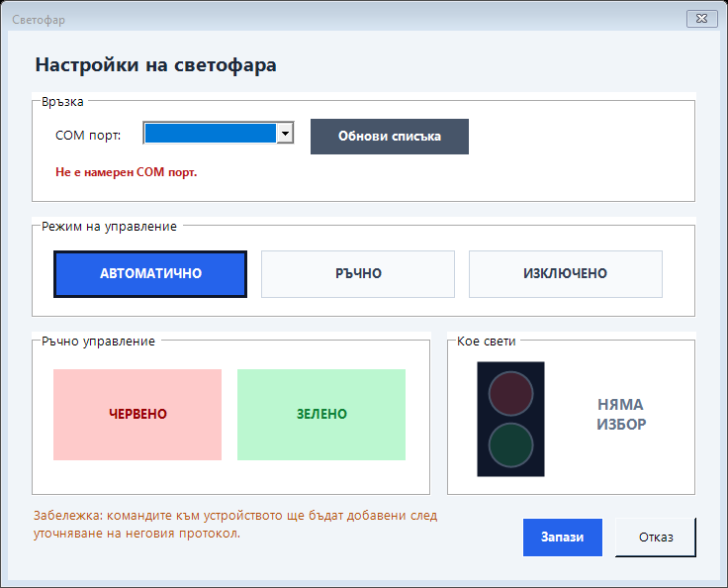728x588 pixels.
Task: Close the Светофар window
Action: point(702,19)
